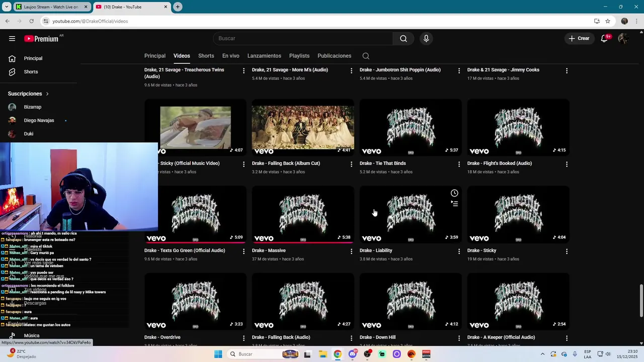Play the Falling Back (Album Cut) thumbnail
The image size is (644, 362).
(x=303, y=128)
